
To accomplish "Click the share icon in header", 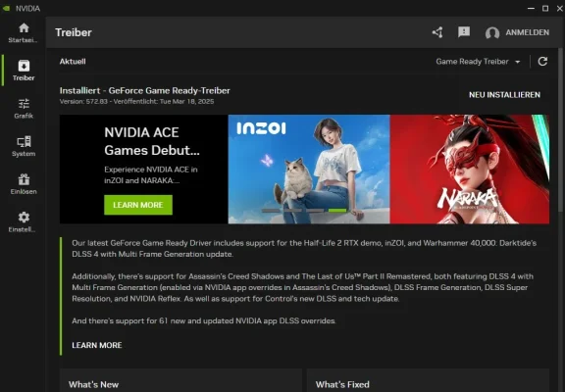I will click(x=437, y=32).
